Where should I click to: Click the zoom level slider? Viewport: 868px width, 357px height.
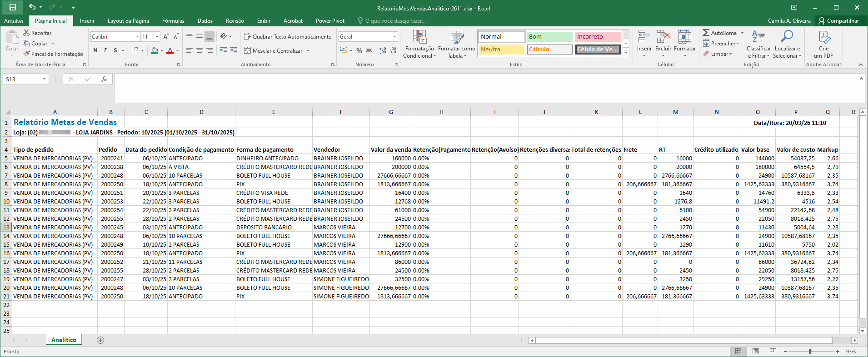pos(810,352)
